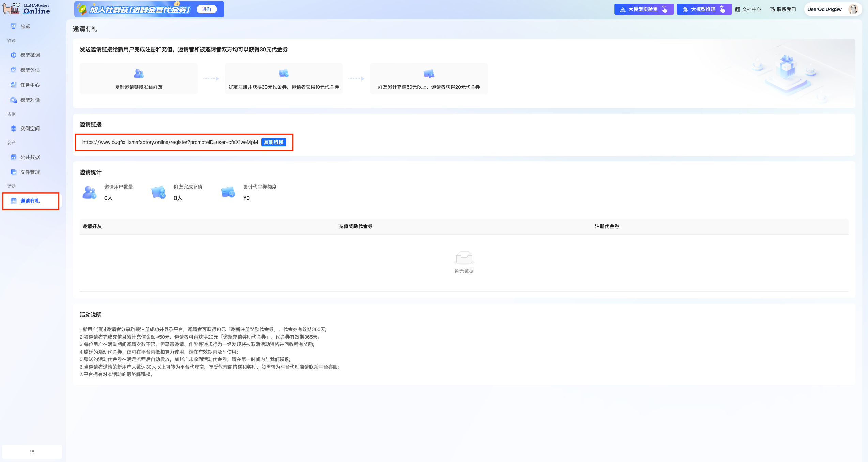868x462 pixels.
Task: Click the 进群 button in banner
Action: coord(207,9)
